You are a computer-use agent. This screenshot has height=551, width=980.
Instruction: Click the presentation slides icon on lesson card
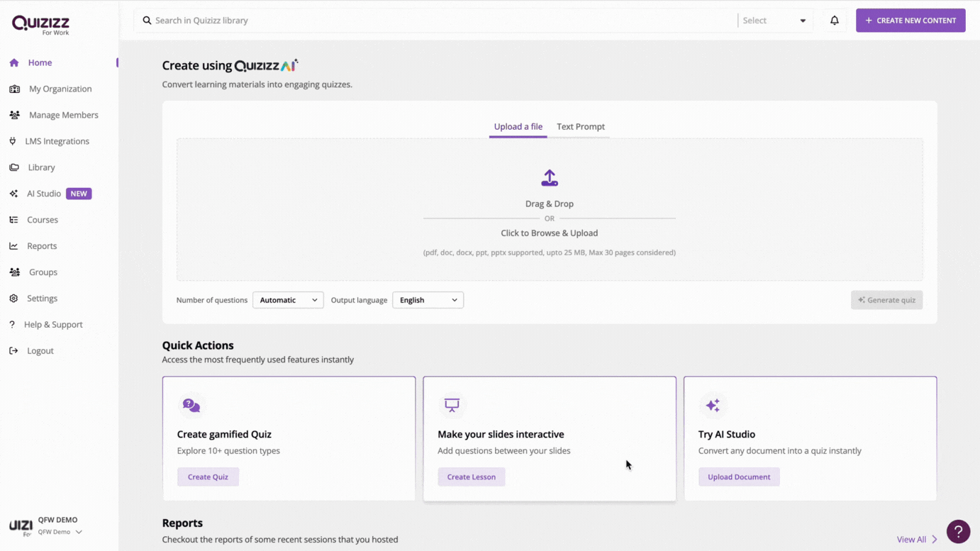[452, 406]
